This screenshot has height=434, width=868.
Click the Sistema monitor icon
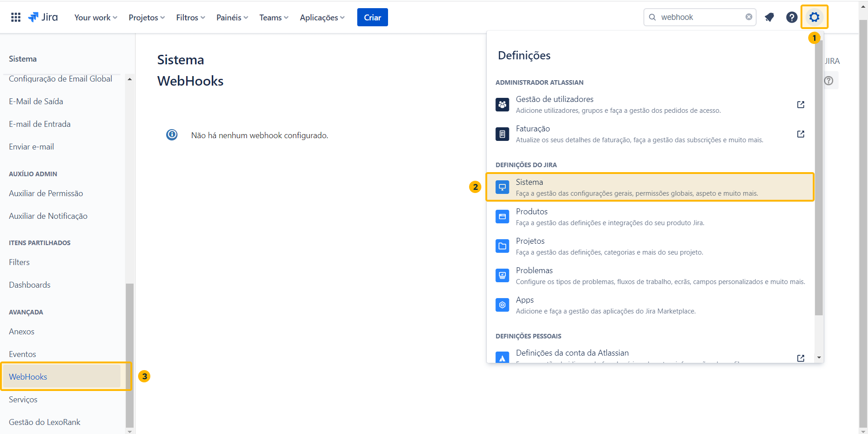tap(502, 187)
